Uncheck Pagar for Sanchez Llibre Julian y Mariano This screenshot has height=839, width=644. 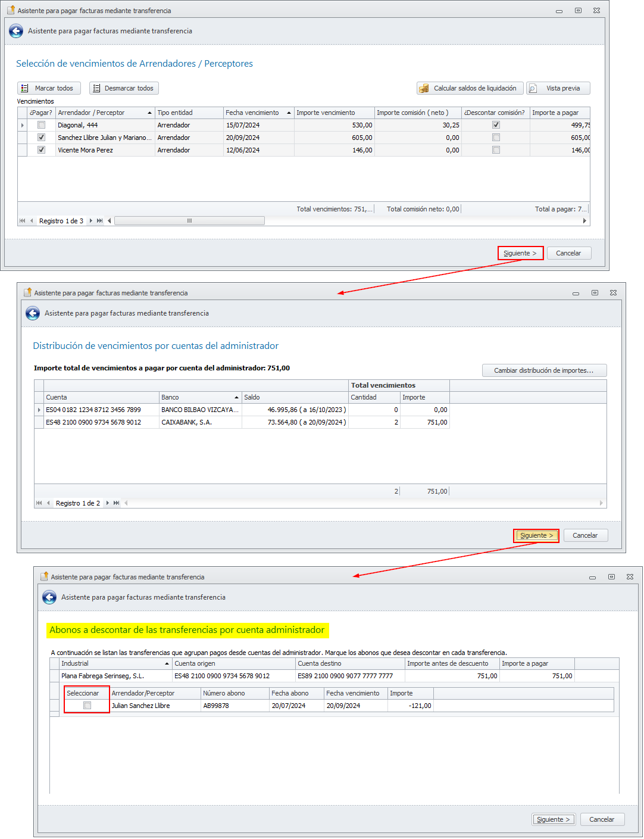[x=41, y=138]
